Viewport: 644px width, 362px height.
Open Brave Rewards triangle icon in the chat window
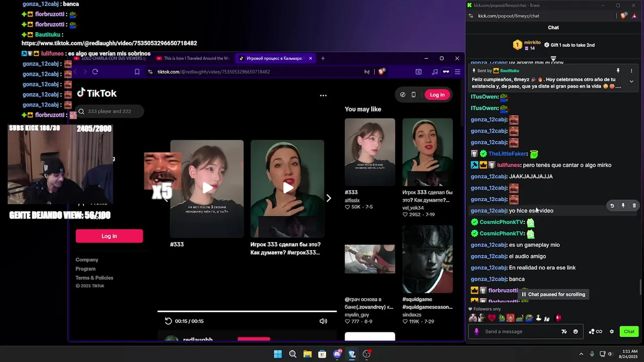tap(634, 16)
